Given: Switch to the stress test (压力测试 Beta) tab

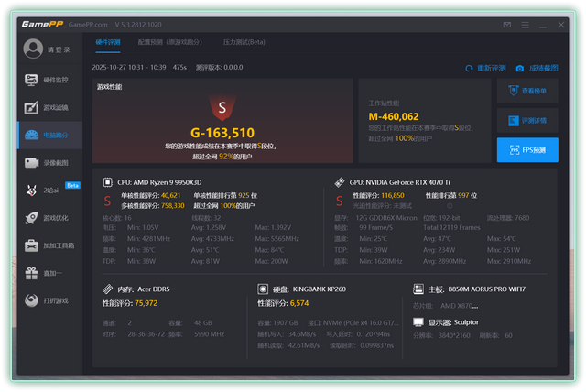Looking at the screenshot, I should click(x=244, y=42).
